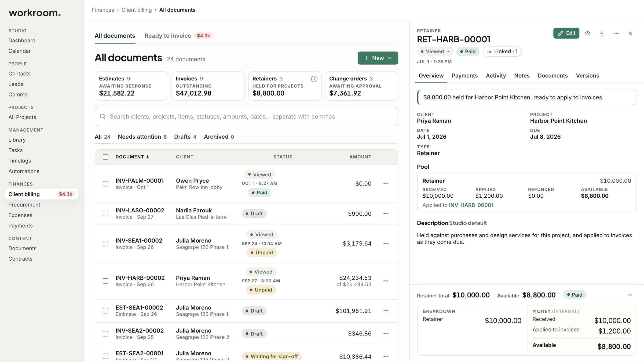Download the retainer with the download icon
The width and height of the screenshot is (644, 362).
pos(602,33)
